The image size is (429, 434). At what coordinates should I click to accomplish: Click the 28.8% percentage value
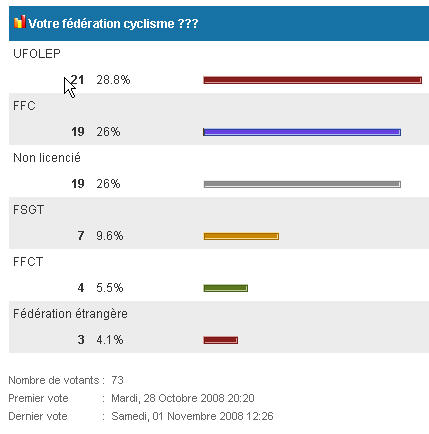tap(113, 80)
